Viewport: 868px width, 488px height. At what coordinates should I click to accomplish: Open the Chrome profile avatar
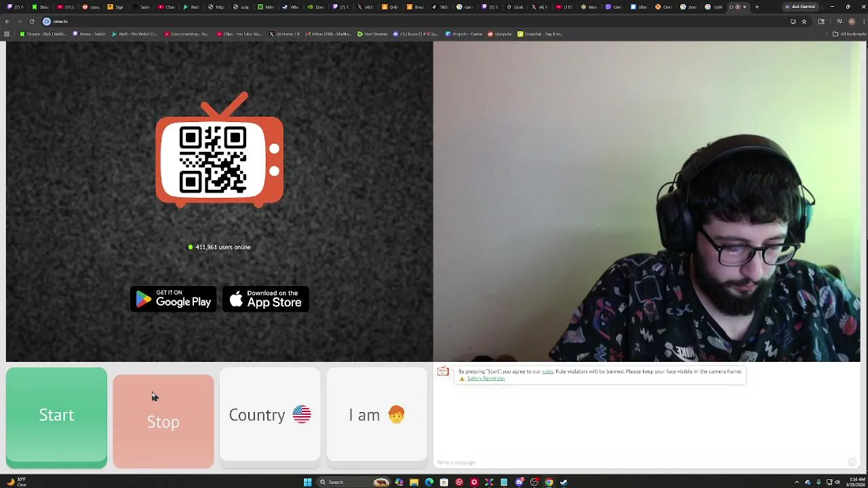[x=852, y=22]
